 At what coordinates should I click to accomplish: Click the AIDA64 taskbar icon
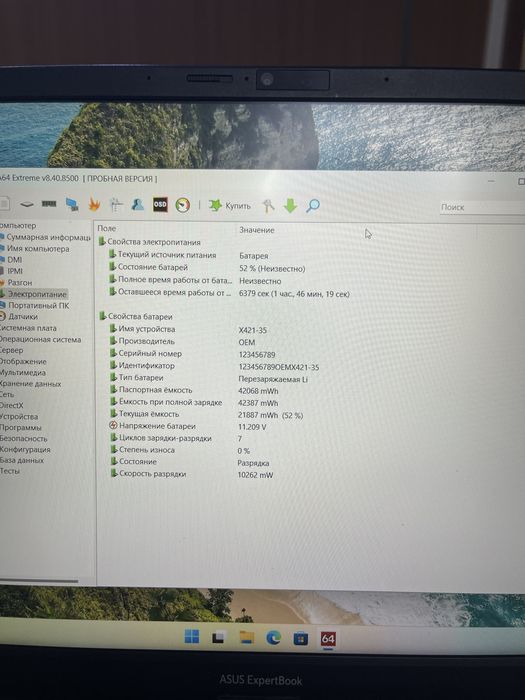pyautogui.click(x=328, y=639)
